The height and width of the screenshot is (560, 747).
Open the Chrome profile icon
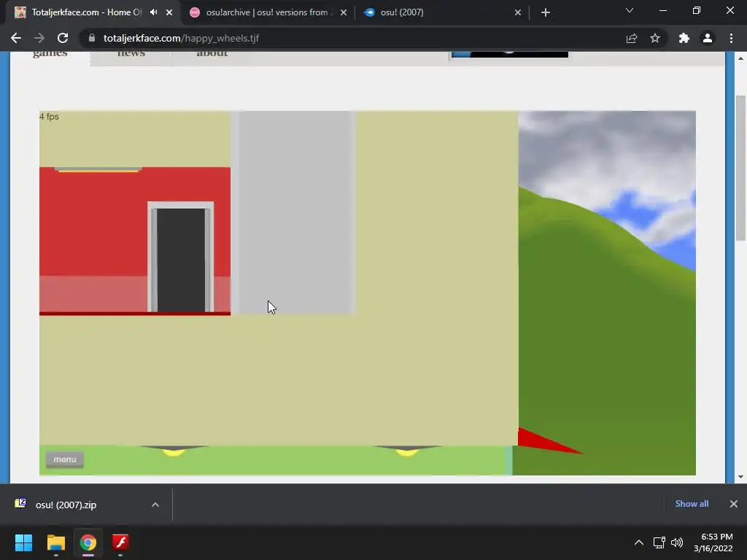pyautogui.click(x=708, y=38)
